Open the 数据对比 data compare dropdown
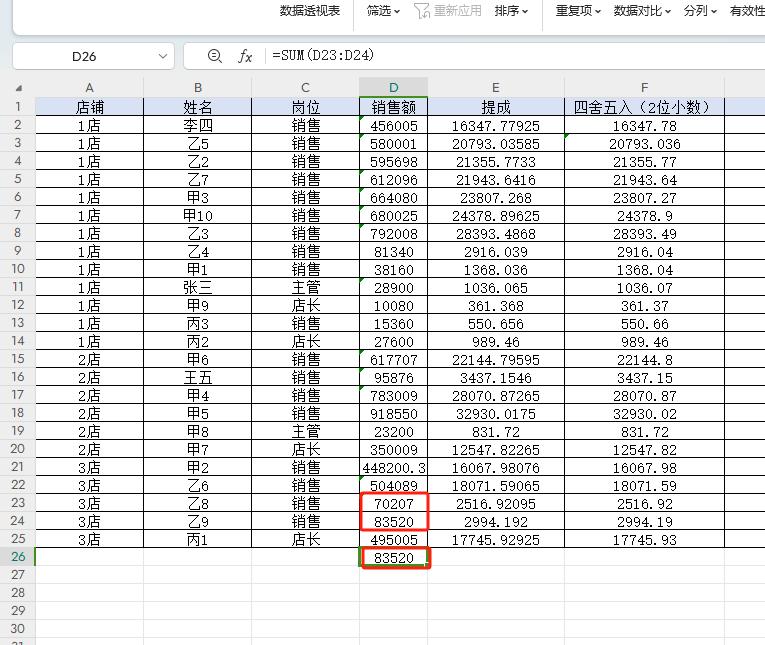Viewport: 765px width, 645px height. (x=642, y=11)
